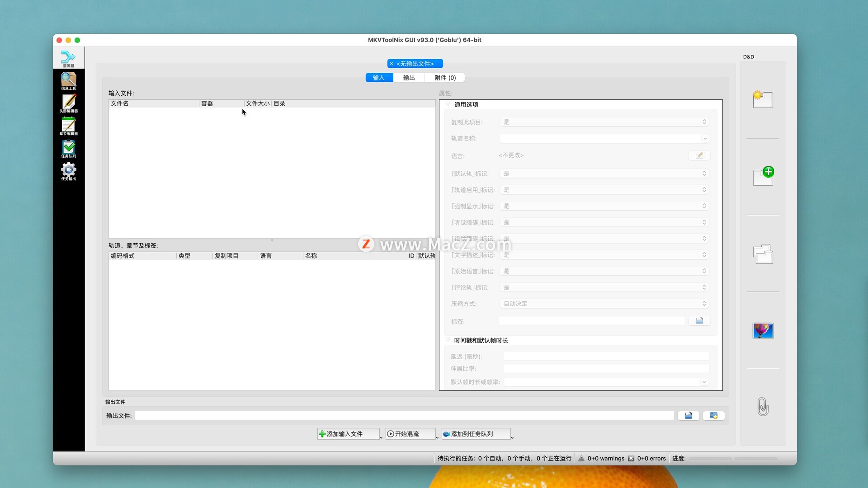Collapse the 通用选项 section
Screen dimensions: 868x488
coord(448,104)
